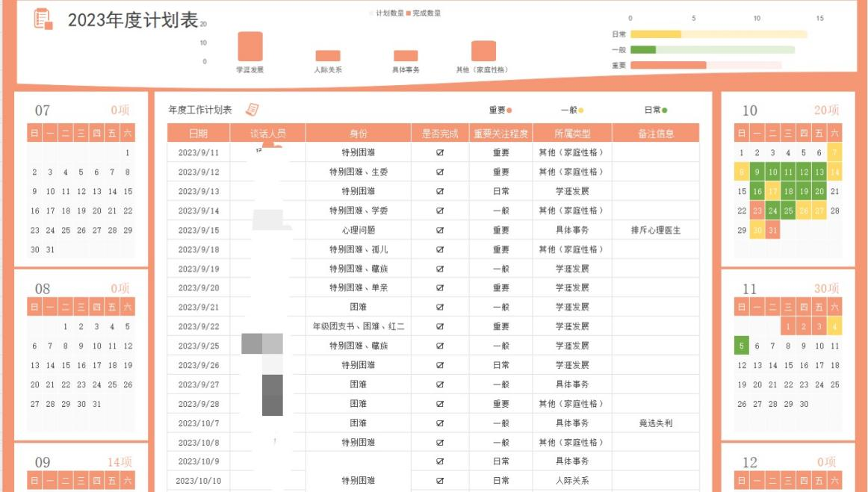868x492 pixels.
Task: Click the 其他（家庭性格） chart bar
Action: pyautogui.click(x=483, y=52)
